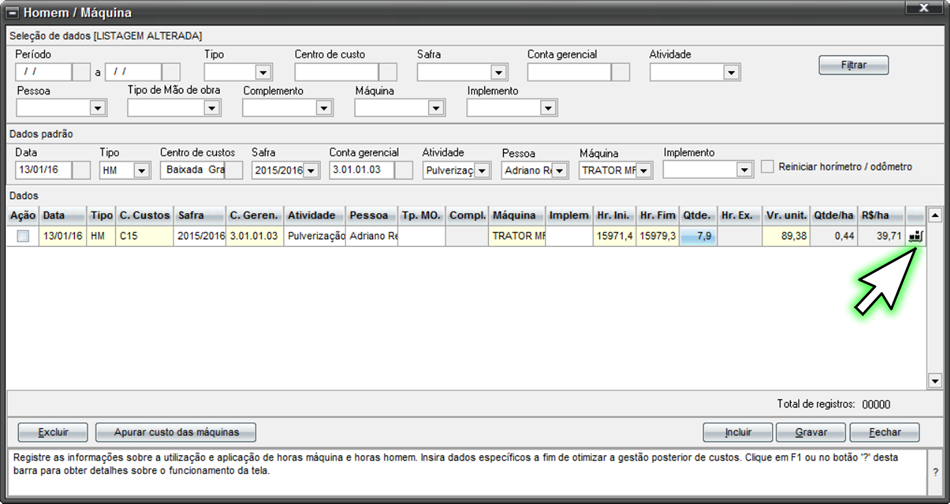Open the Tipo filter dropdown
The height and width of the screenshot is (504, 950).
[262, 73]
